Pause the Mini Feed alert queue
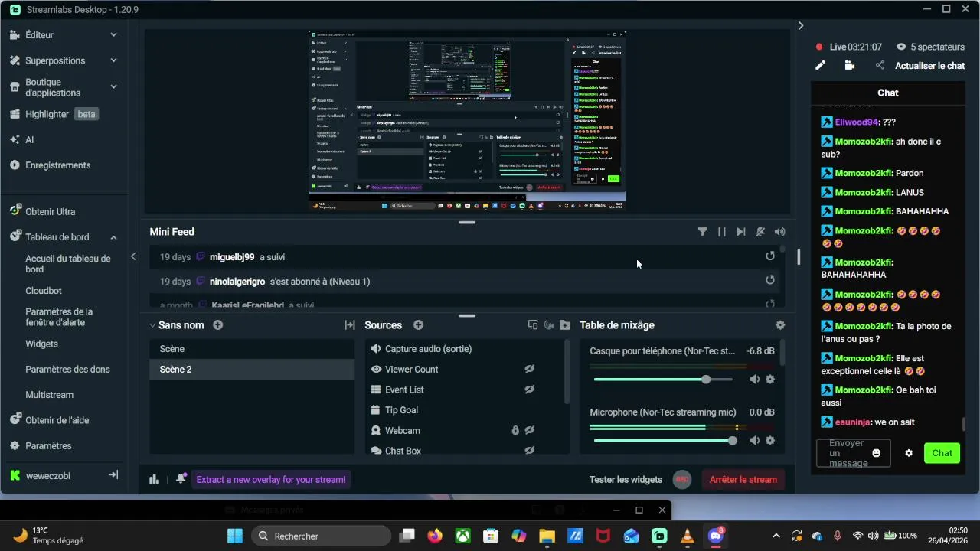The width and height of the screenshot is (980, 551). (721, 232)
